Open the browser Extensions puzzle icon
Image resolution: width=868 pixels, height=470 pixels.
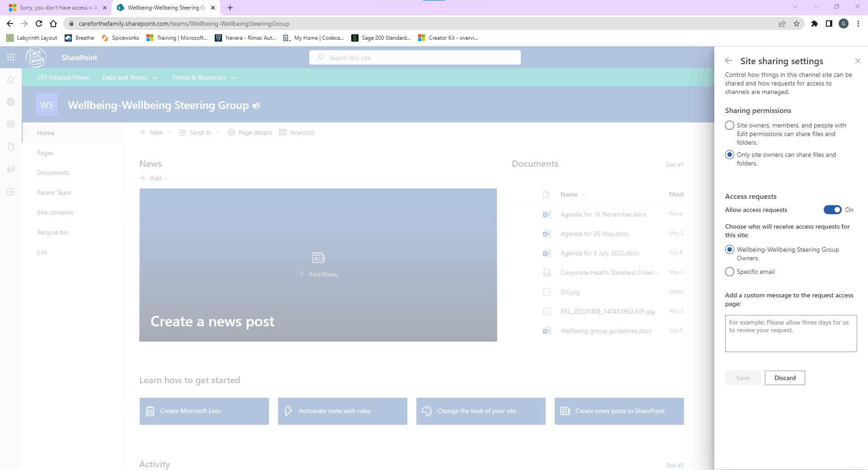[x=815, y=23]
